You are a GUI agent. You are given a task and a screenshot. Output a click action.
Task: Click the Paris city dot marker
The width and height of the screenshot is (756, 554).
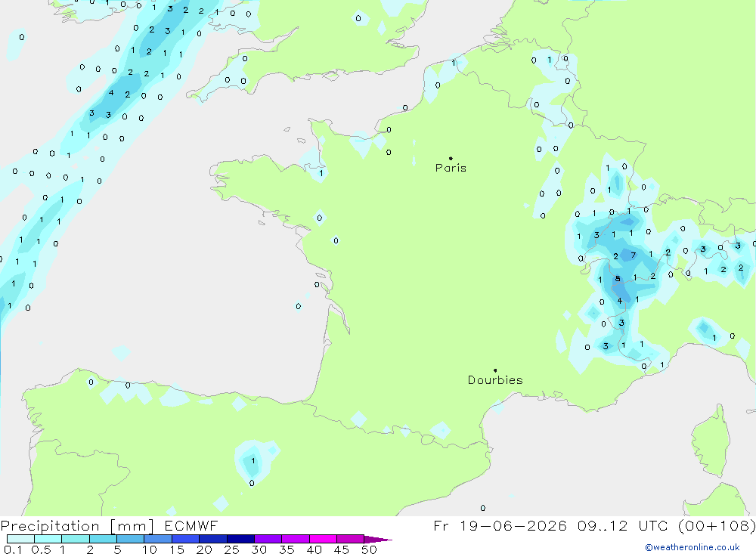click(x=451, y=158)
